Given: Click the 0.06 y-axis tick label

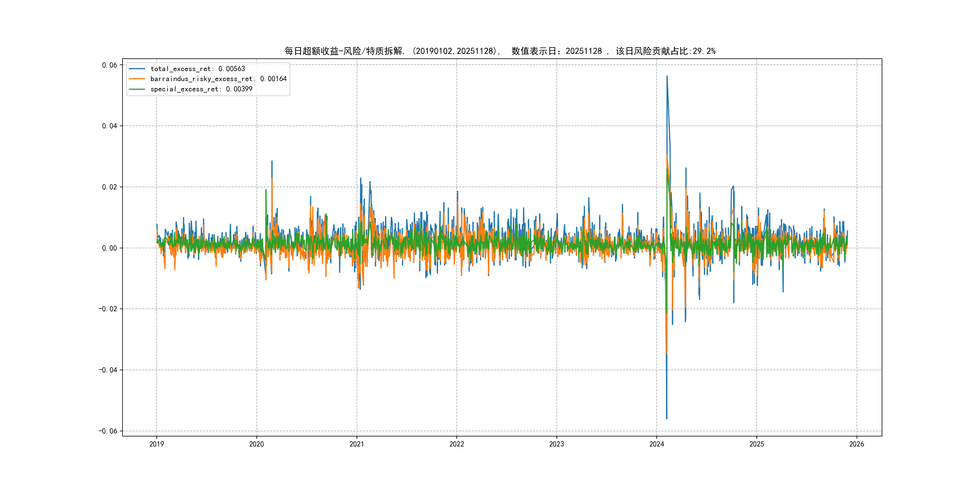Looking at the screenshot, I should (x=109, y=65).
